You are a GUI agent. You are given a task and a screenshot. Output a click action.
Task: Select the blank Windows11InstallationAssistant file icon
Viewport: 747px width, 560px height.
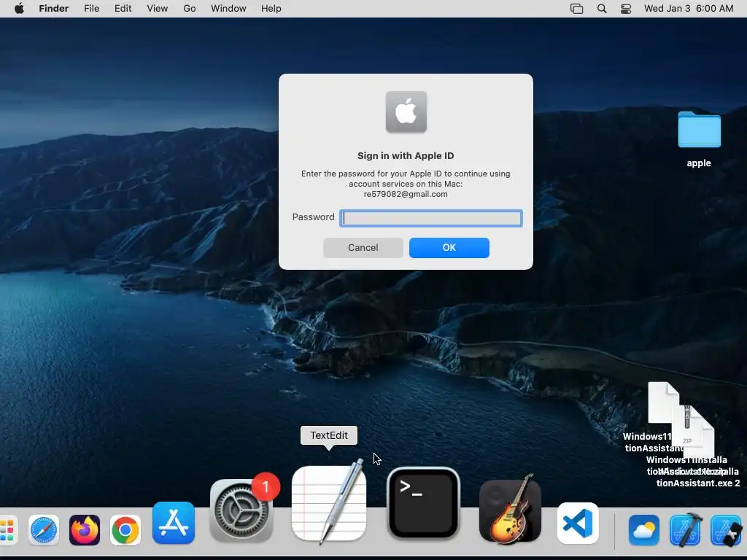coord(663,402)
